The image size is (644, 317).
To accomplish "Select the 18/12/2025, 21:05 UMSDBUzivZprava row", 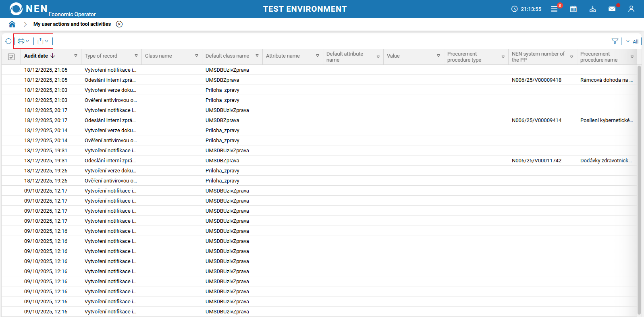I will (x=318, y=70).
